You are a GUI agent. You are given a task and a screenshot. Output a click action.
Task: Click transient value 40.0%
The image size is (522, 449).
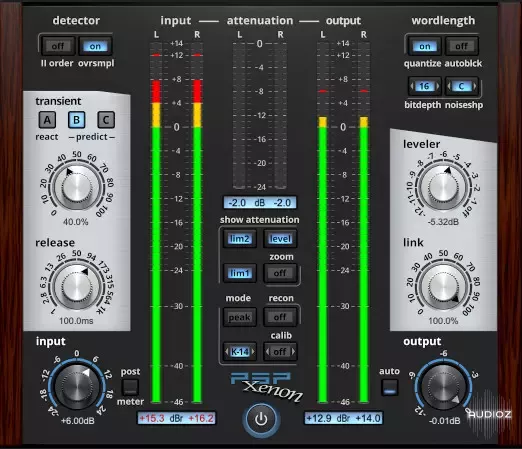pos(76,222)
